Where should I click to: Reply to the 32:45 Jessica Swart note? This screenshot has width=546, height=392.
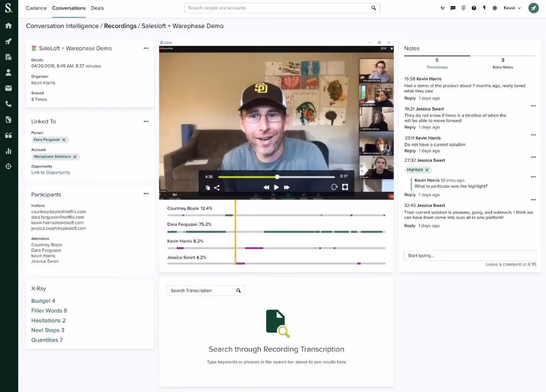point(410,226)
